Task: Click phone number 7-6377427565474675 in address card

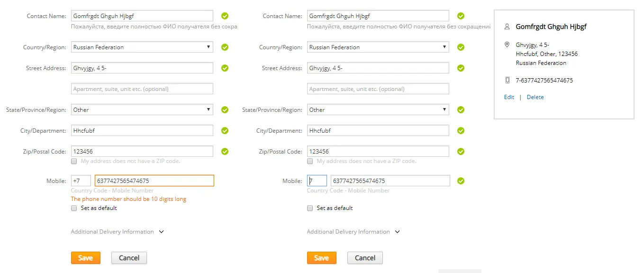Action: (x=544, y=81)
